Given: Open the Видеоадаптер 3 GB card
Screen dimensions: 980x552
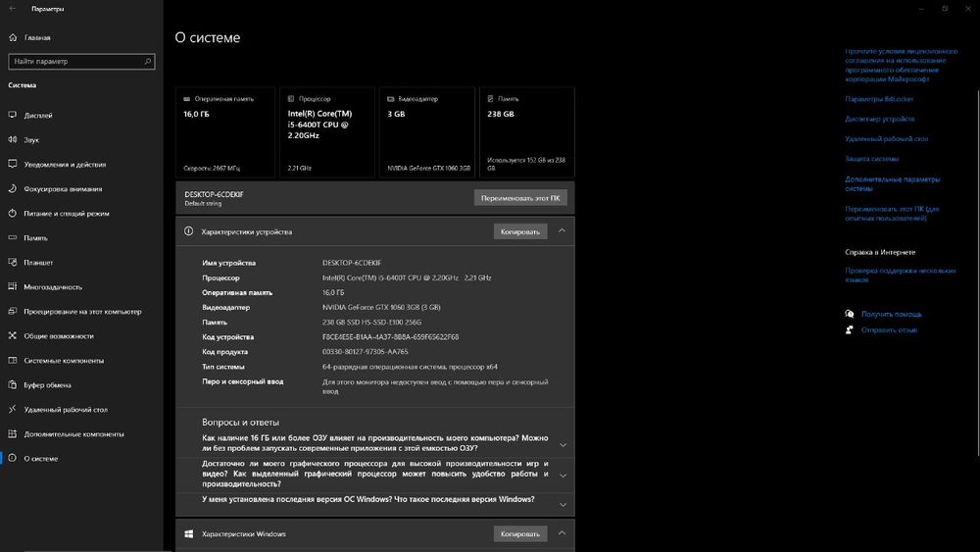Looking at the screenshot, I should point(427,132).
